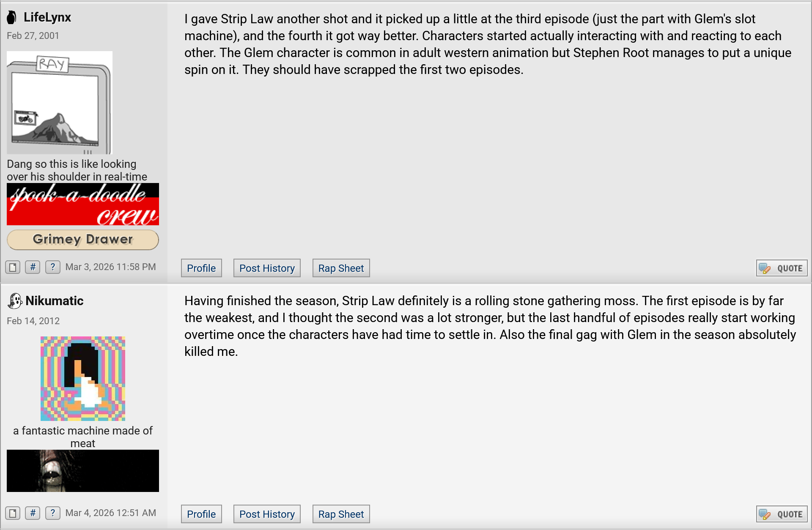Open Nikumatic's Profile
The width and height of the screenshot is (812, 530).
pyautogui.click(x=201, y=514)
